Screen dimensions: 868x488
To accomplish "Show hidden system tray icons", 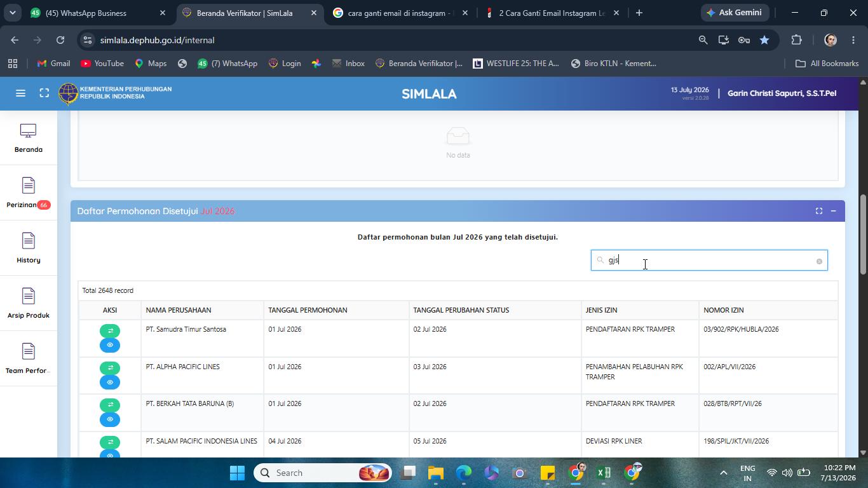I will tap(723, 473).
